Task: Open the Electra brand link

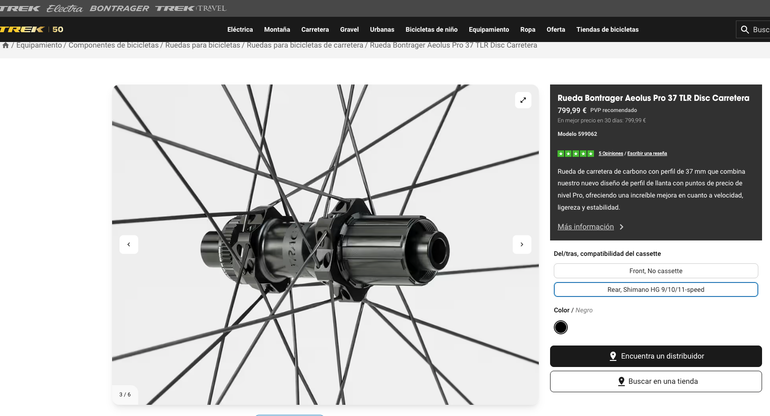Action: tap(64, 8)
